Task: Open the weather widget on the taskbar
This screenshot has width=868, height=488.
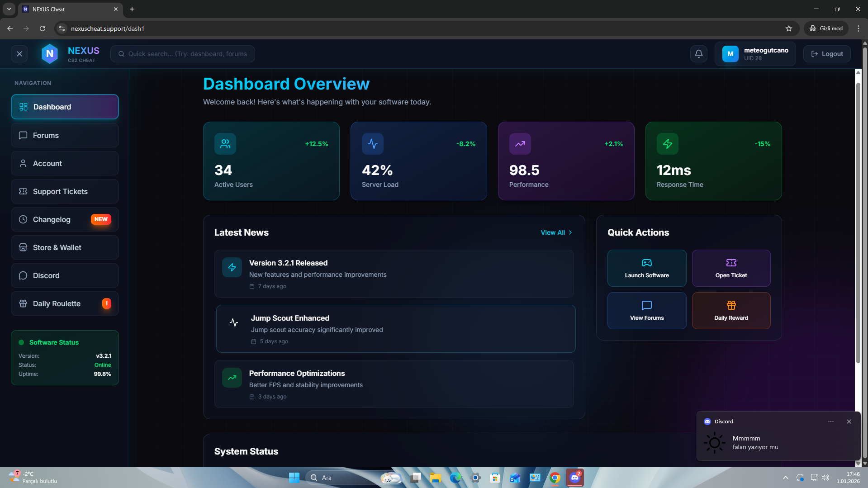Action: [x=33, y=478]
